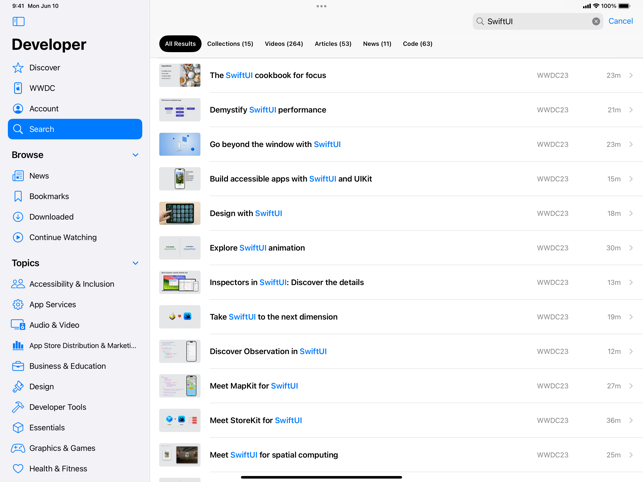Clear the SwiftUI search text

[x=596, y=21]
